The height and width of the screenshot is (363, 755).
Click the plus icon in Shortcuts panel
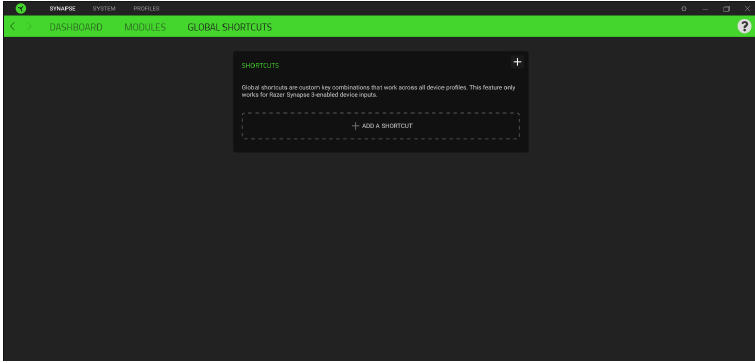point(517,62)
